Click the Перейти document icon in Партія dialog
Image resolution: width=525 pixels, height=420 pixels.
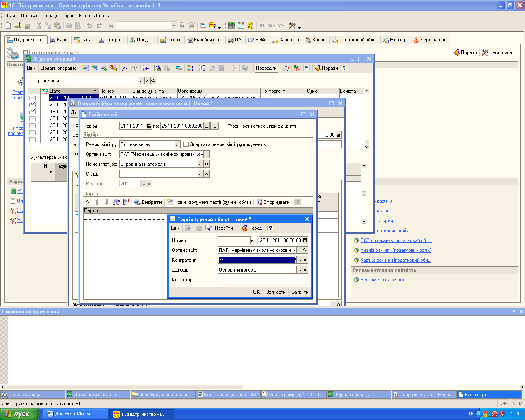pyautogui.click(x=209, y=228)
